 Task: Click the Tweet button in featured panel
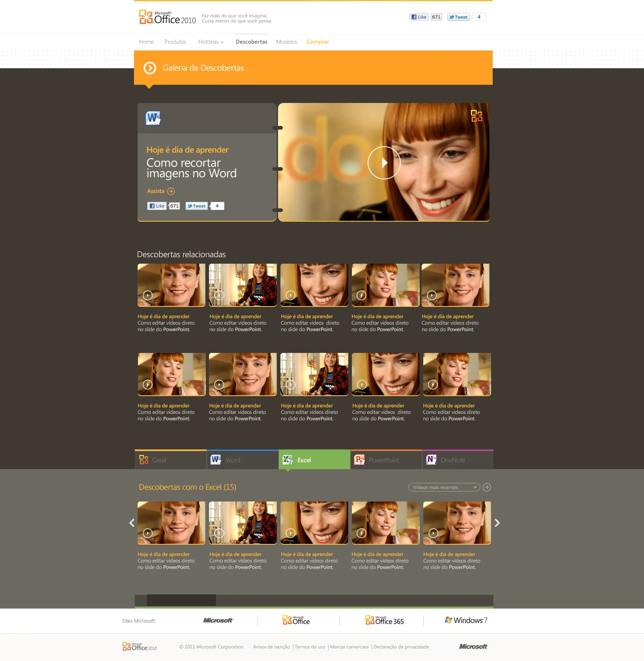197,206
